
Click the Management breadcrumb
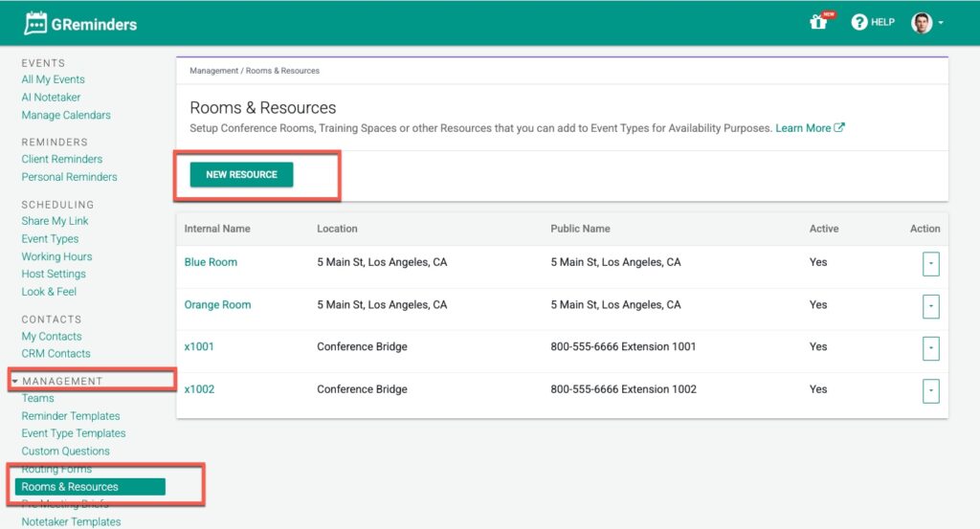tap(214, 71)
